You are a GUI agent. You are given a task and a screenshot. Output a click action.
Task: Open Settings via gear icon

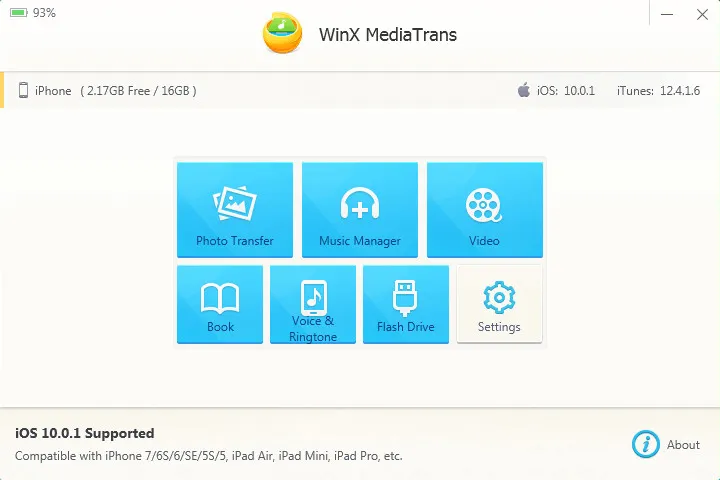click(x=499, y=304)
